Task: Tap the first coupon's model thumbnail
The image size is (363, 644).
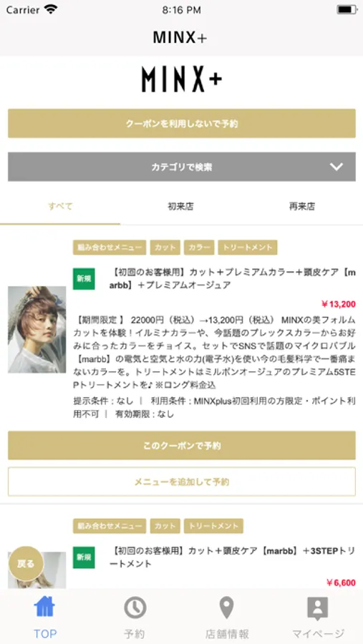Action: click(x=37, y=329)
